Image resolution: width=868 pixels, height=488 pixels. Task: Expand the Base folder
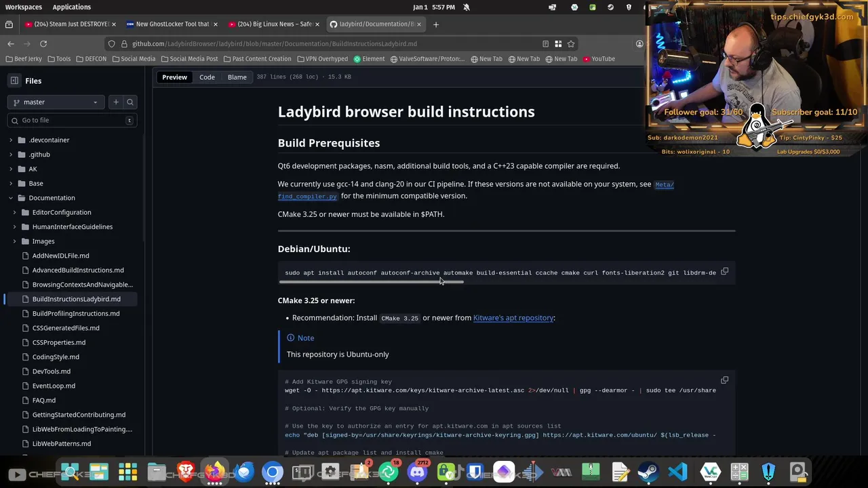(10, 184)
